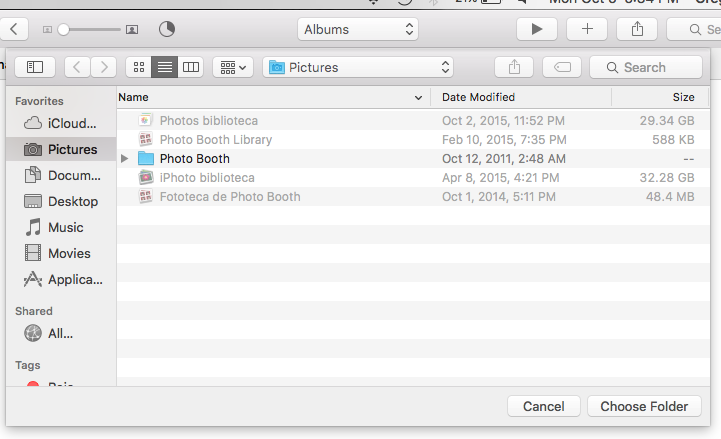Click the Photo Booth Library file icon
Screen dimensions: 721x439
(x=145, y=139)
